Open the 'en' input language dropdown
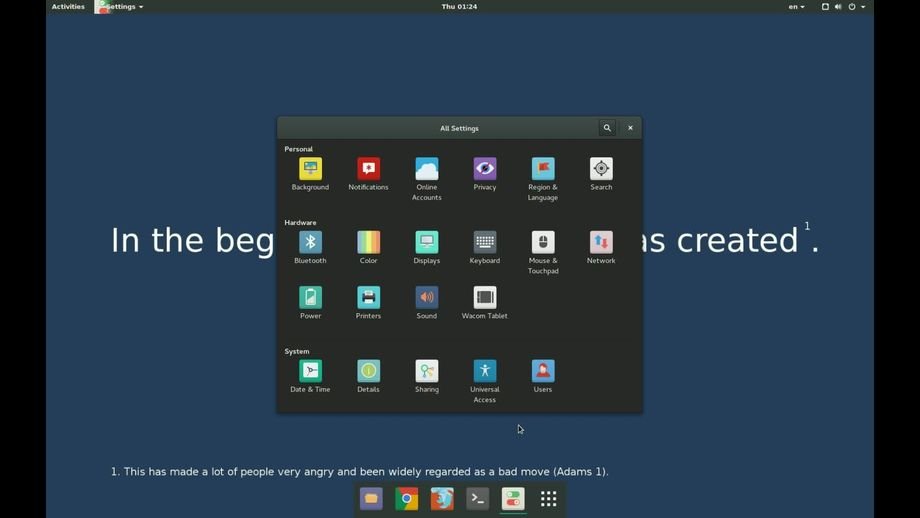This screenshot has width=920, height=518. tap(796, 7)
